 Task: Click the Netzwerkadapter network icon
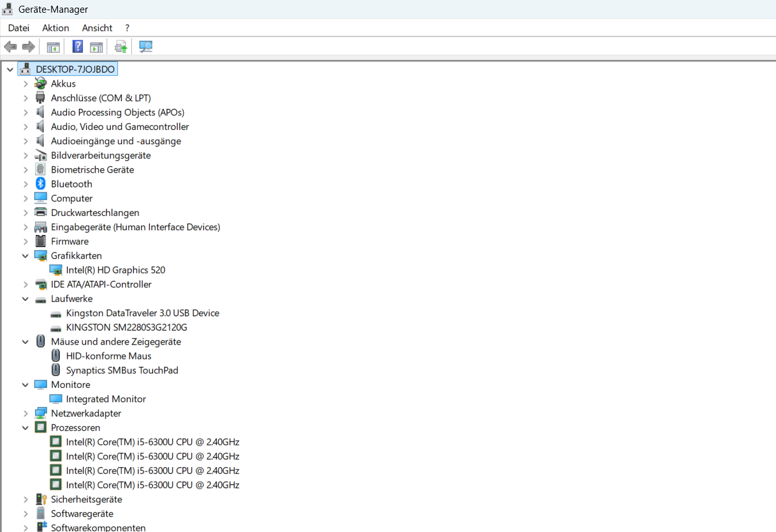click(41, 413)
